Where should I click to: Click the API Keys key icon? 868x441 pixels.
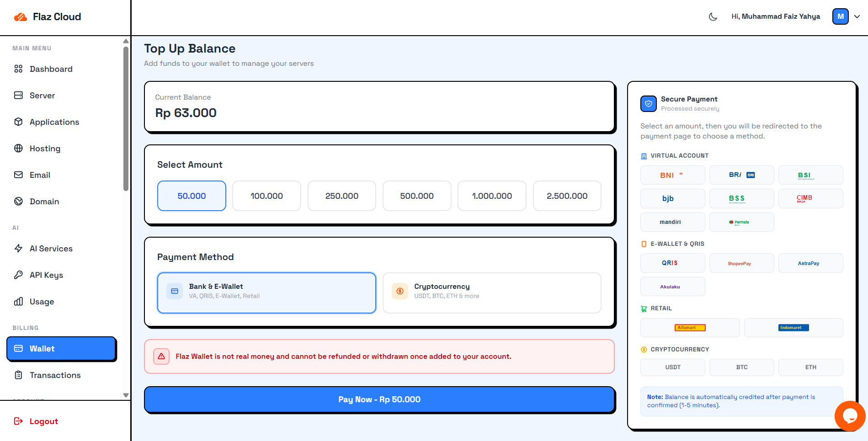point(18,275)
